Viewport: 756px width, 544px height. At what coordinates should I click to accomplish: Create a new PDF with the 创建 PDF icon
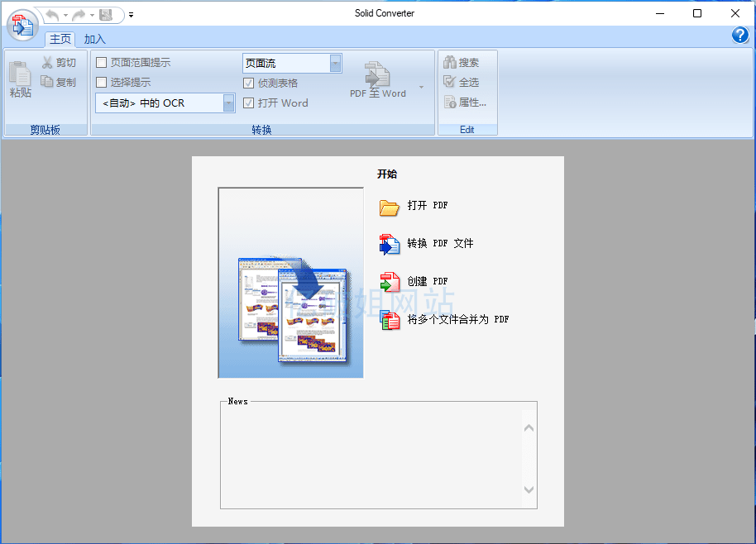coord(390,281)
